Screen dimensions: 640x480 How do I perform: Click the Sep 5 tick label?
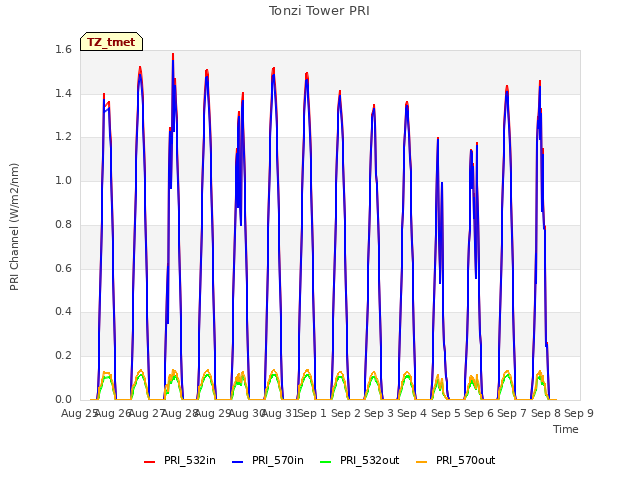click(445, 413)
